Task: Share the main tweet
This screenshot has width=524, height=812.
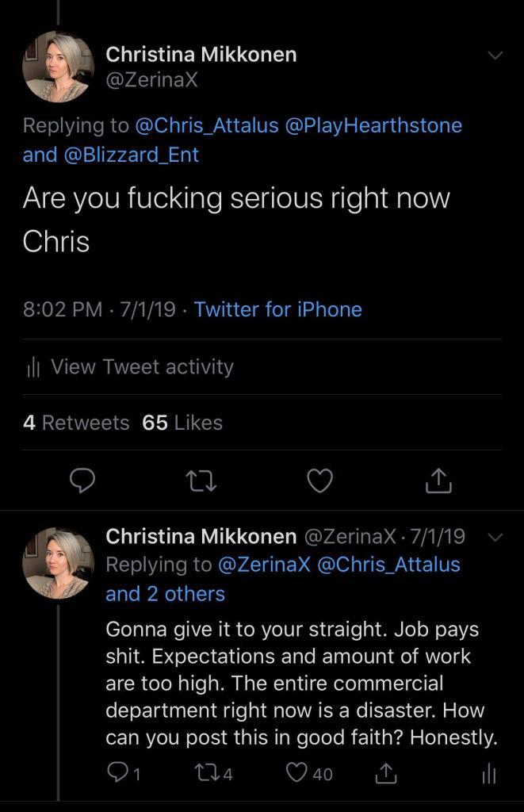Action: [x=438, y=479]
